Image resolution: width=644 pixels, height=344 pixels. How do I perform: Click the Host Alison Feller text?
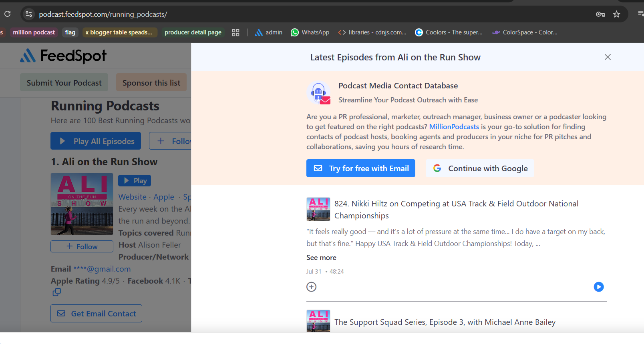click(x=150, y=245)
